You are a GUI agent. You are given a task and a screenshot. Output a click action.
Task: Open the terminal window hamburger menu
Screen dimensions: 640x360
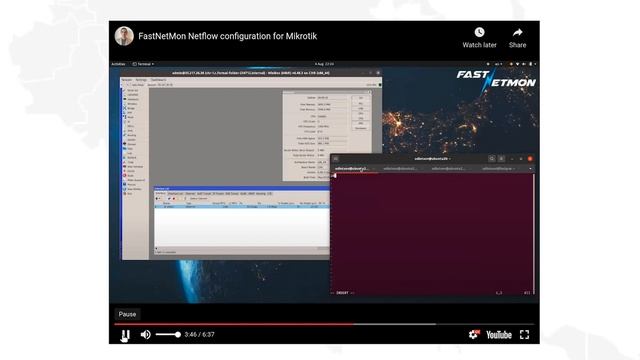[x=502, y=159]
